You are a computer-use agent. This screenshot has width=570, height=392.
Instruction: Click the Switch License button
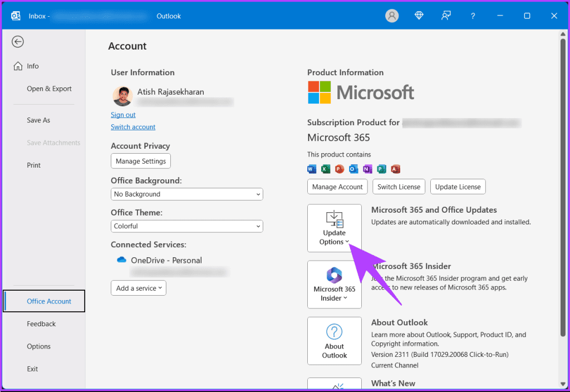point(399,187)
